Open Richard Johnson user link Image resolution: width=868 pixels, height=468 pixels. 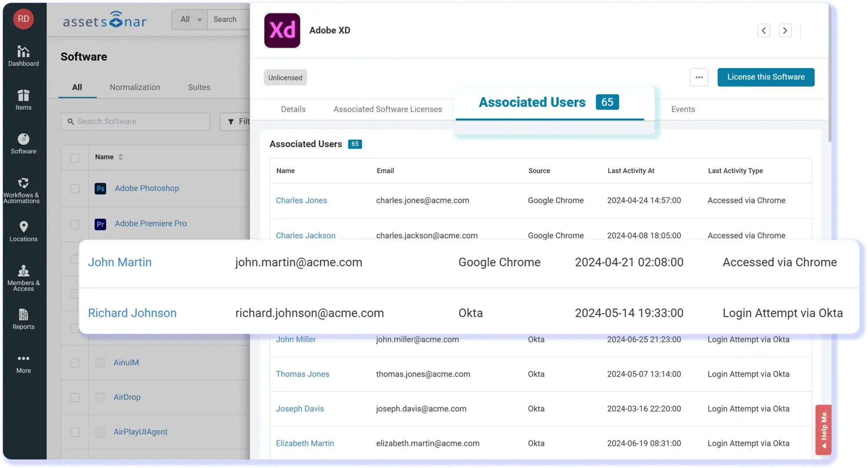(132, 313)
